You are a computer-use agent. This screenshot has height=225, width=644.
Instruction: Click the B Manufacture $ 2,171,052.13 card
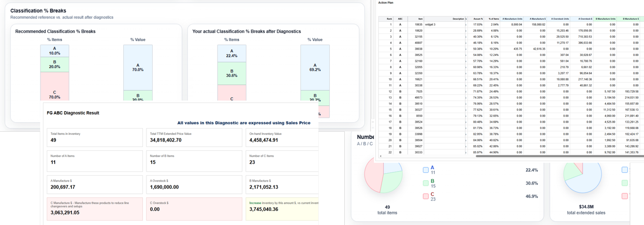(282, 184)
